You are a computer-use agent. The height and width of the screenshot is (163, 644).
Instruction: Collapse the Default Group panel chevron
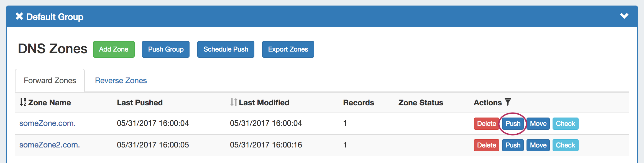click(x=624, y=16)
